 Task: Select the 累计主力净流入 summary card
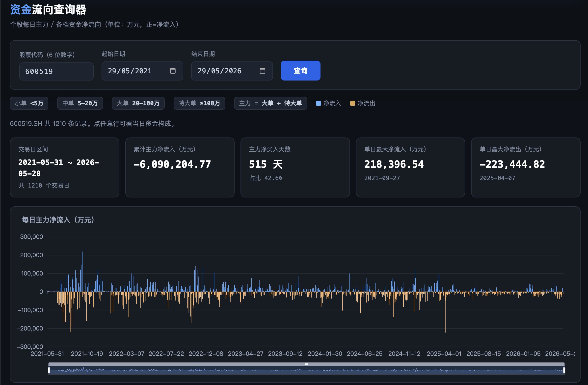(x=180, y=167)
